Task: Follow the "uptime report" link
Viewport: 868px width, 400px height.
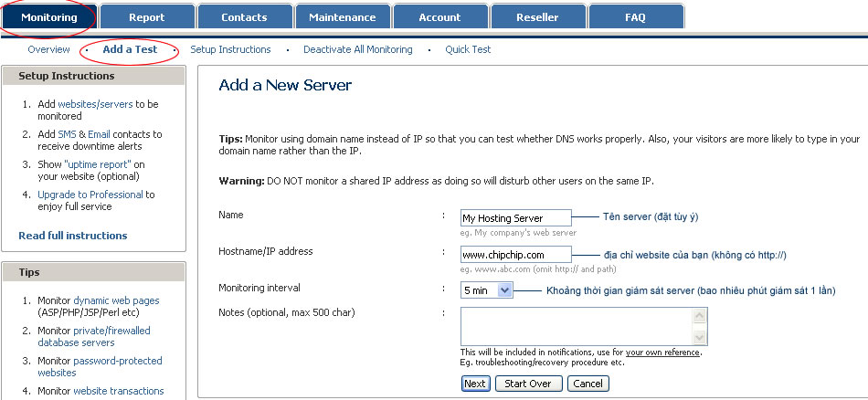Action: 98,165
